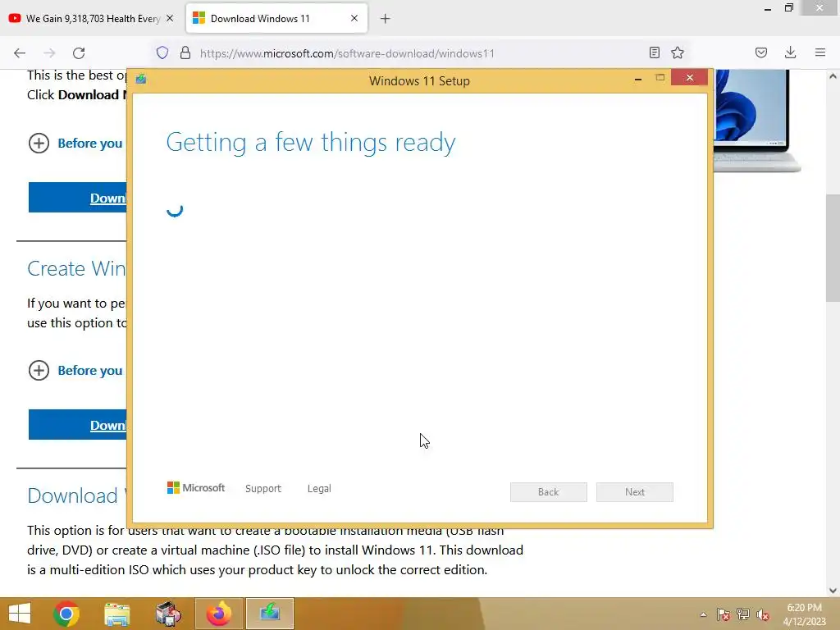
Task: Open network status tray icon
Action: pos(743,614)
